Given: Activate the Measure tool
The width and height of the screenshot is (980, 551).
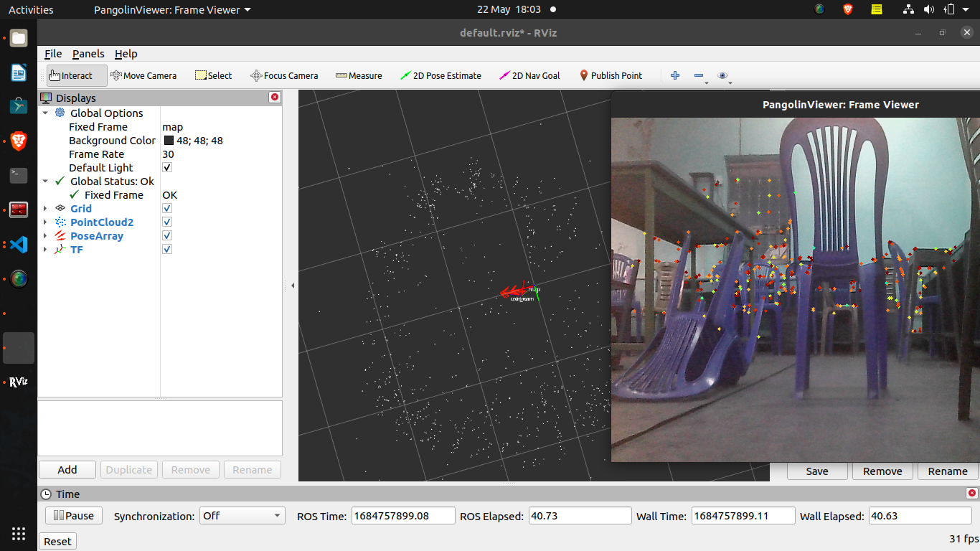Looking at the screenshot, I should point(359,75).
